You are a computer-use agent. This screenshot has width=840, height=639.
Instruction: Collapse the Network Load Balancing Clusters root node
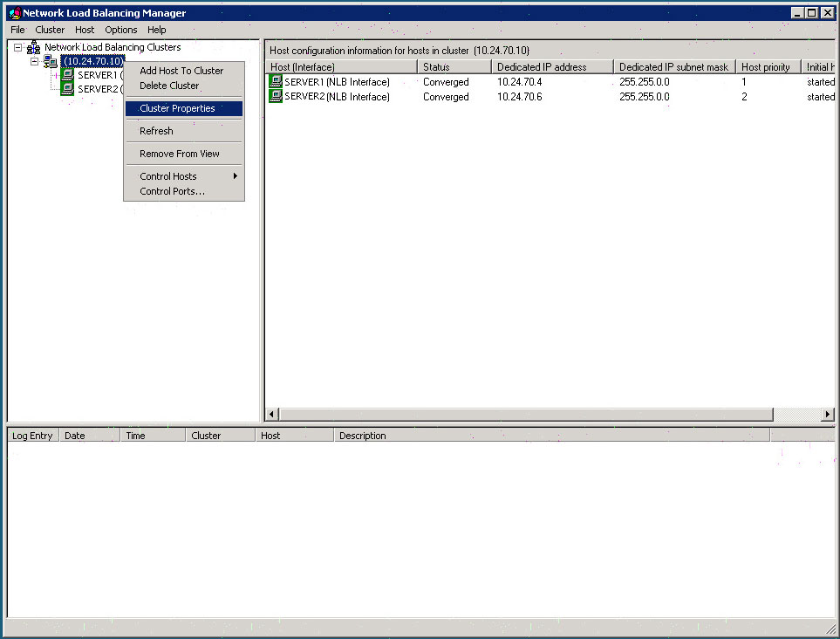pyautogui.click(x=17, y=47)
